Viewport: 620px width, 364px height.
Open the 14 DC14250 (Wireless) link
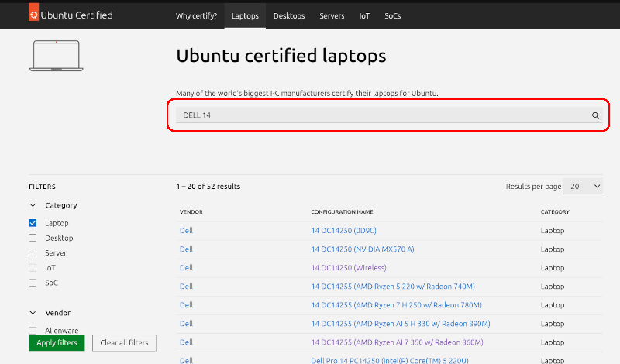(349, 267)
